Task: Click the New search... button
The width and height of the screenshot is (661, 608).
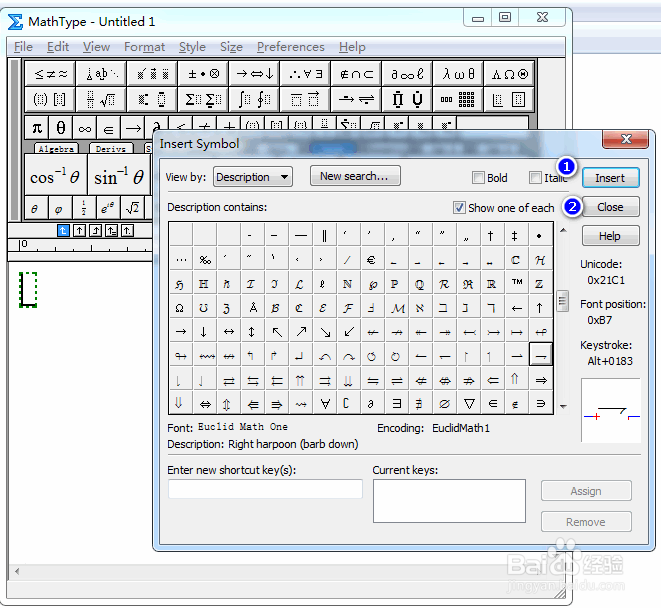Action: (x=355, y=176)
